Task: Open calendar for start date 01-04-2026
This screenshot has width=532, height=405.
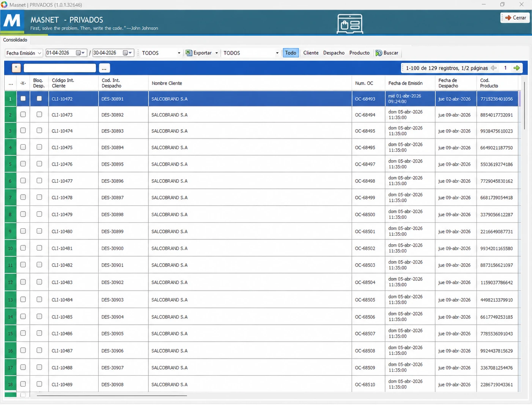Action: [x=78, y=53]
